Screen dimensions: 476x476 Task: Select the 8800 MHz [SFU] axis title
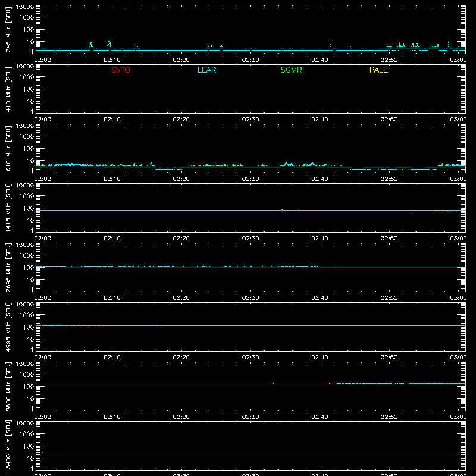8,386
